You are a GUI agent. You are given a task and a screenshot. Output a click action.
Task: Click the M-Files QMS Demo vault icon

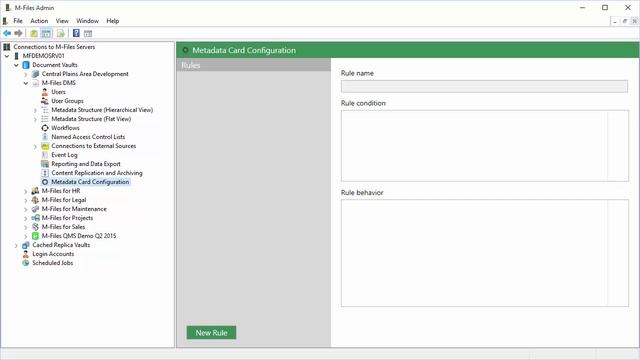[35, 236]
